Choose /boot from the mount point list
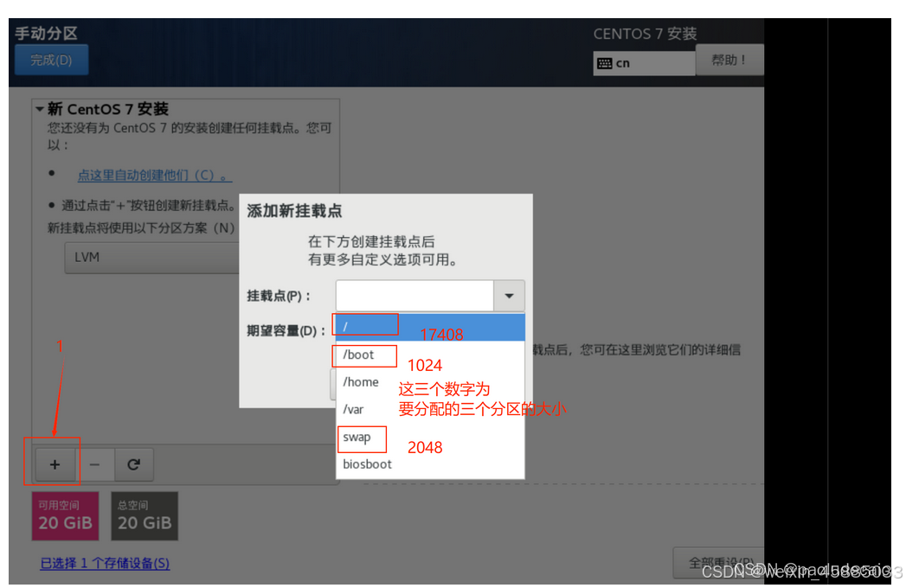This screenshot has height=588, width=906. (x=430, y=355)
